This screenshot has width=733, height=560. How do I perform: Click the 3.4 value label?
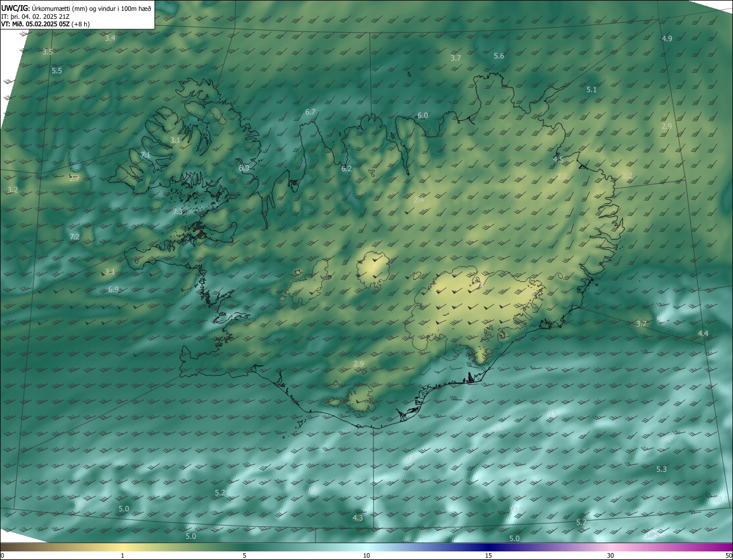[x=110, y=38]
